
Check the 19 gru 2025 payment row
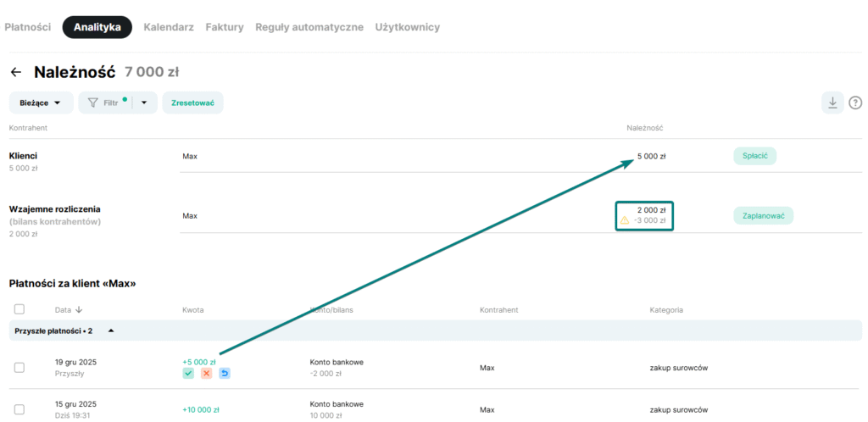(19, 367)
